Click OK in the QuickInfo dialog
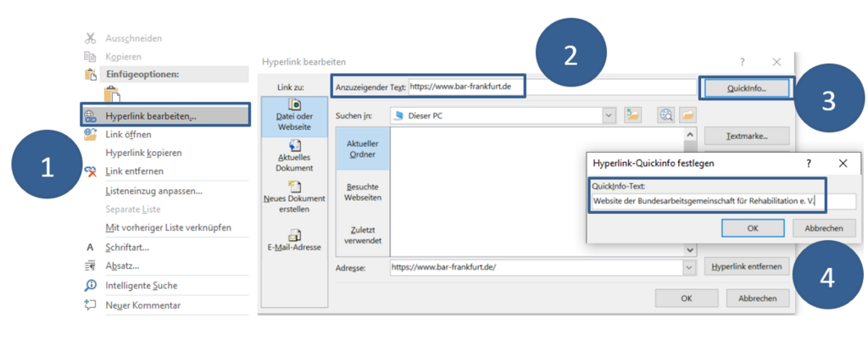 coord(752,228)
